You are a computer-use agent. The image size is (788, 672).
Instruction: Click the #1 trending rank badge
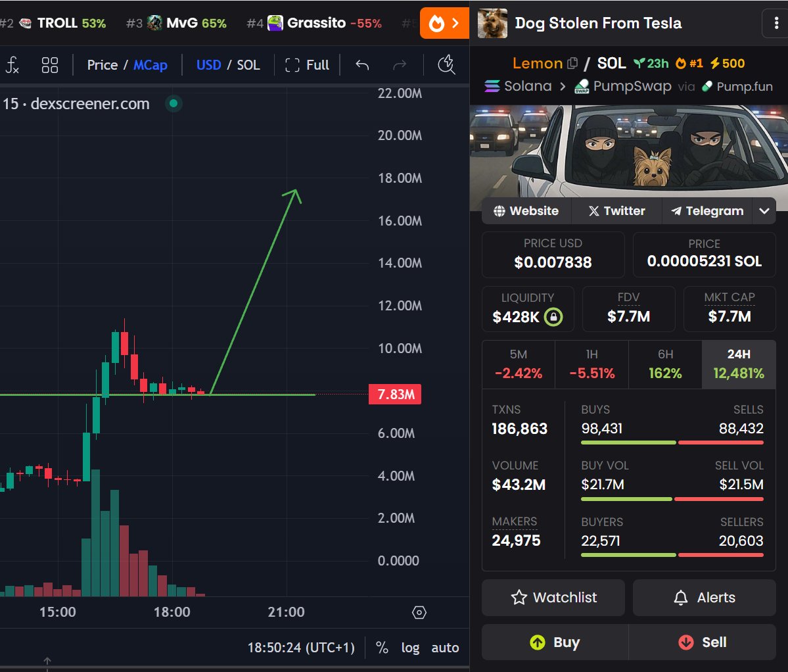[x=689, y=63]
